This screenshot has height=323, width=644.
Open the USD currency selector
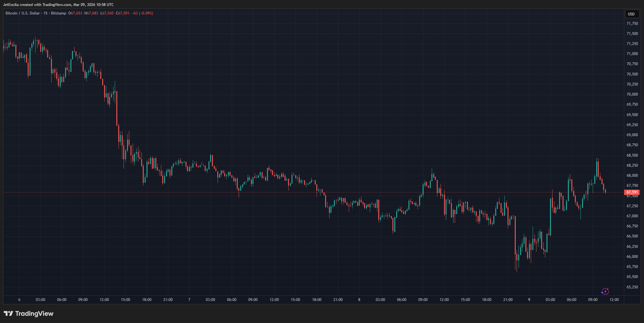[x=631, y=14]
